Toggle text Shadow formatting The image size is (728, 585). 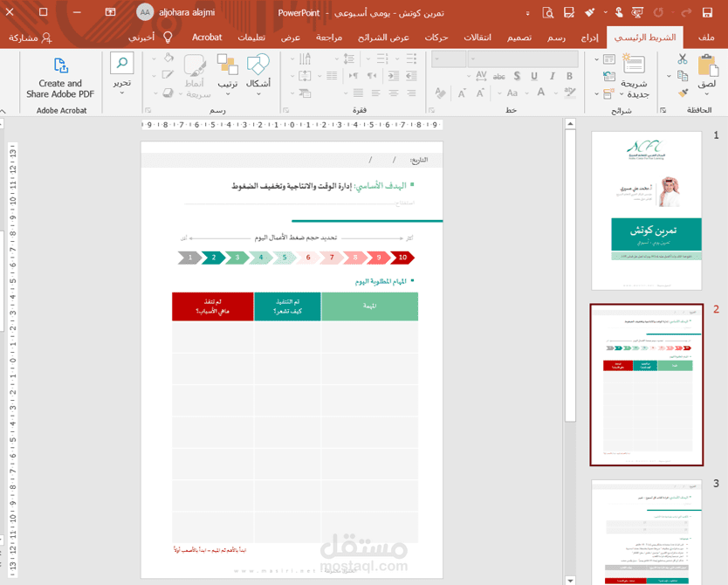[x=517, y=76]
